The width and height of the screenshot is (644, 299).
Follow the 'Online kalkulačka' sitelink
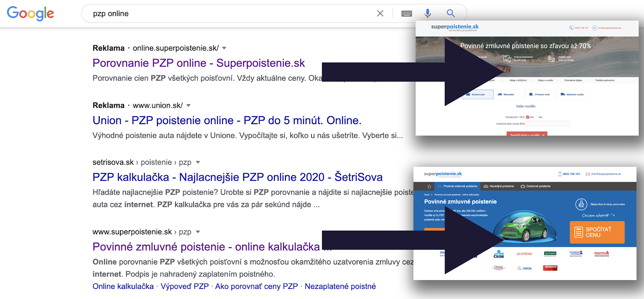click(x=123, y=286)
